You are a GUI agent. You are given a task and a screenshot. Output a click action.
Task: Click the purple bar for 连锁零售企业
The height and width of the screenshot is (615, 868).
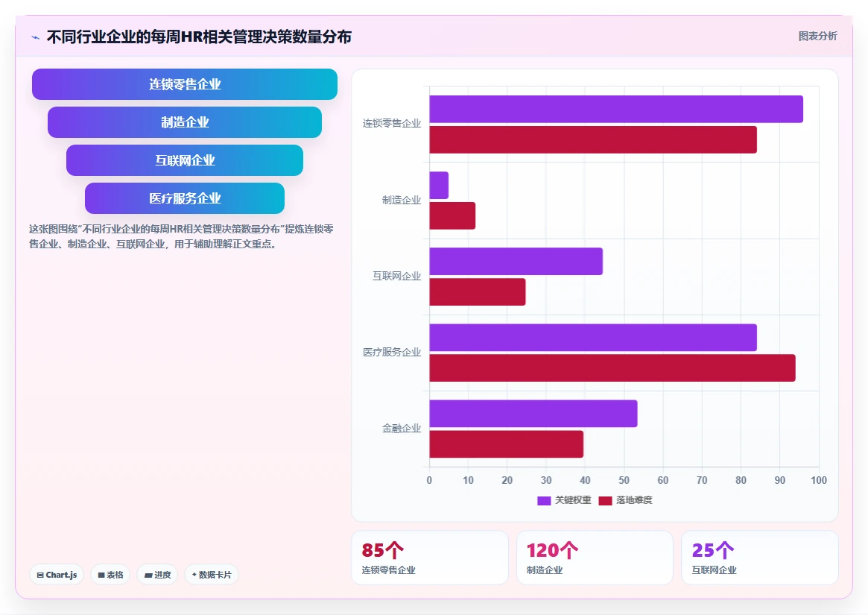pyautogui.click(x=616, y=109)
